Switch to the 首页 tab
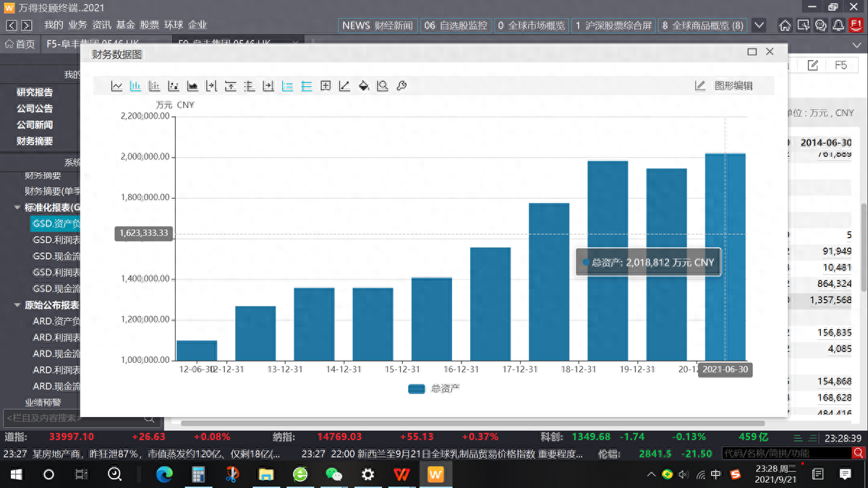 [x=20, y=45]
